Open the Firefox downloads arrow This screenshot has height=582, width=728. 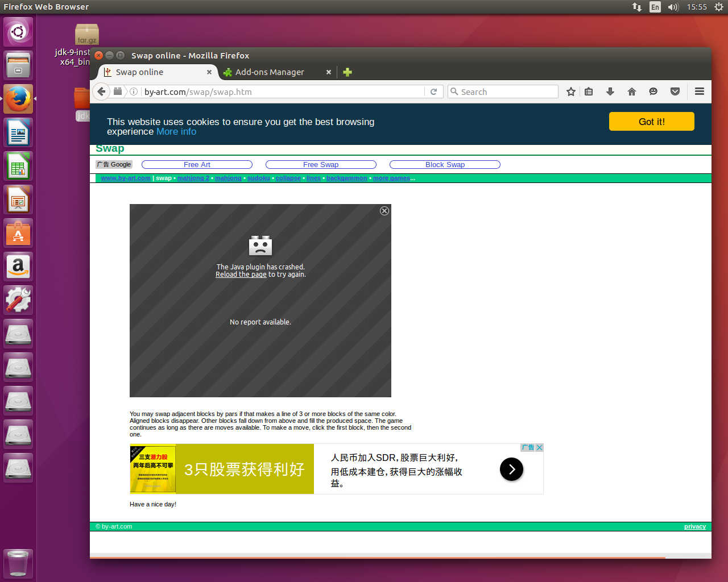click(610, 92)
